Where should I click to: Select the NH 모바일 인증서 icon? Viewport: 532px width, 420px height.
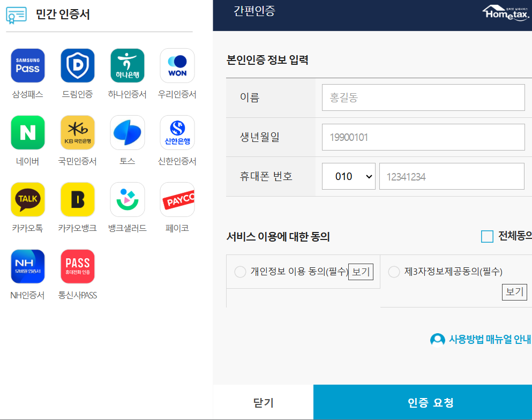[28, 266]
